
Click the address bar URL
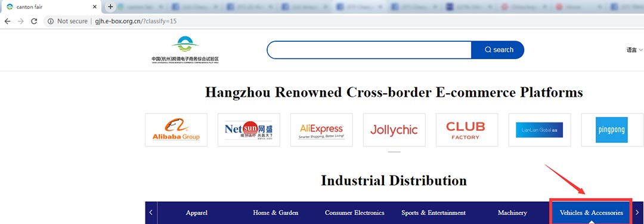click(136, 21)
